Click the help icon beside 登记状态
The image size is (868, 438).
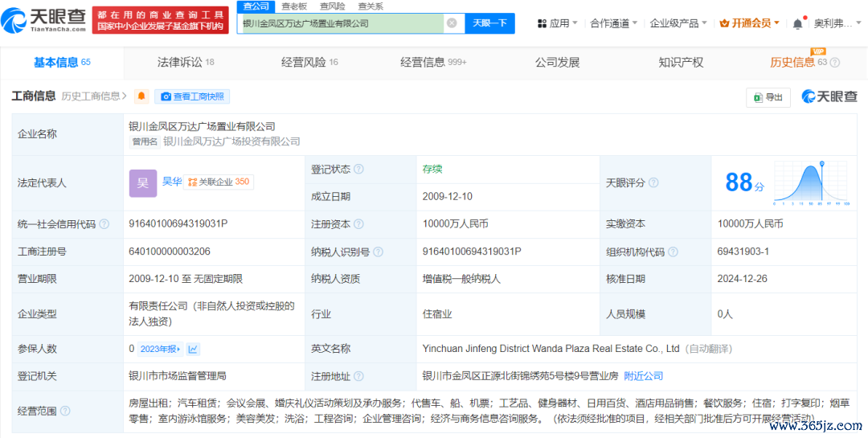358,170
